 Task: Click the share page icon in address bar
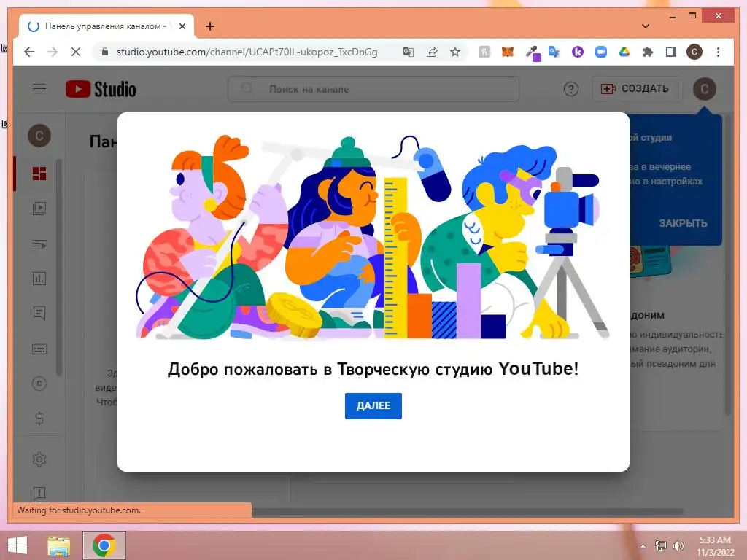coord(432,52)
